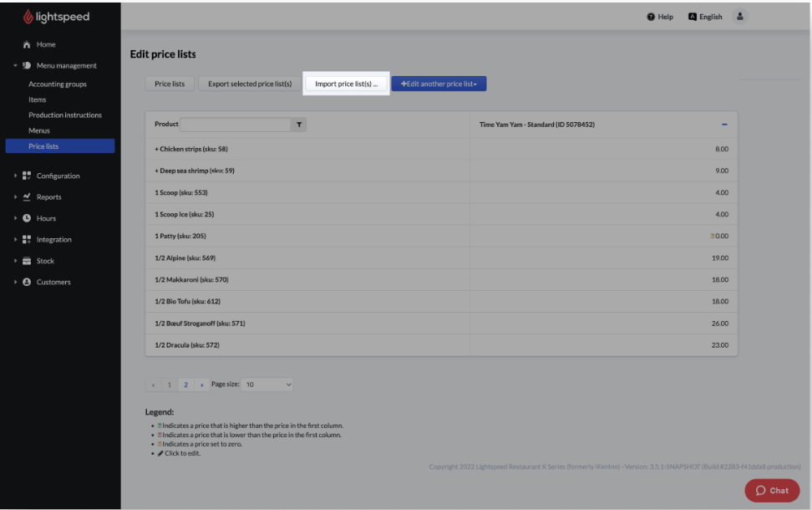Click Import price list(s) button
Screen dimensions: 812x510
(346, 84)
